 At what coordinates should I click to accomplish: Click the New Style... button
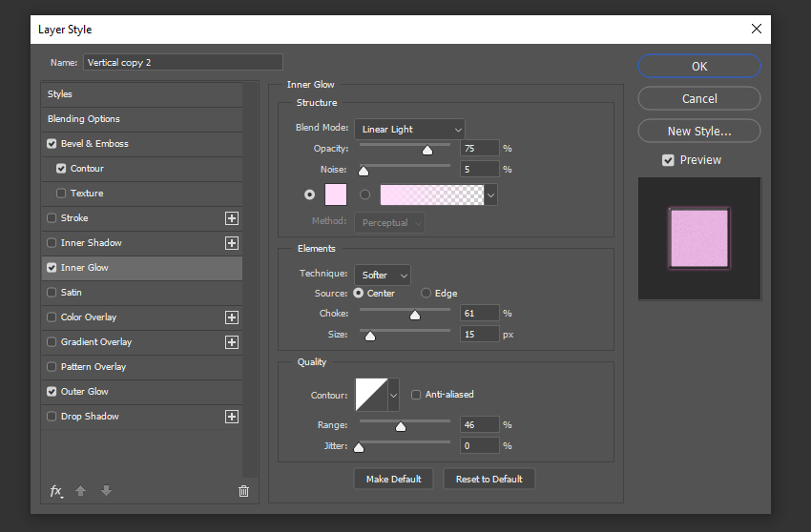click(698, 131)
